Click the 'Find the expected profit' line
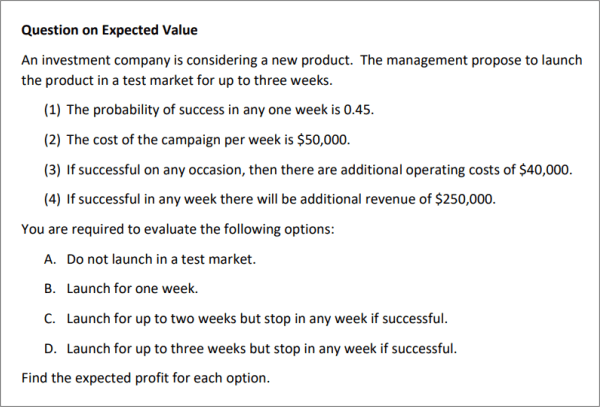This screenshot has height=407, width=600. click(x=146, y=379)
